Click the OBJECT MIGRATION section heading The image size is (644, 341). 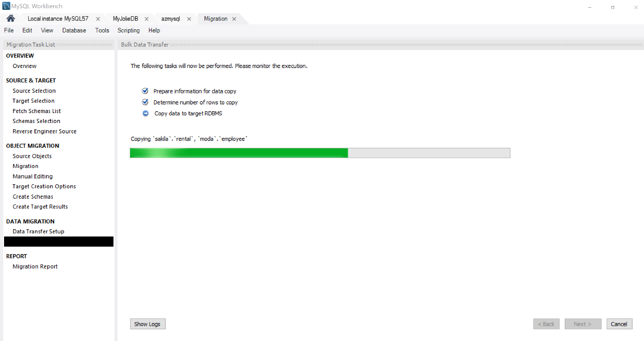tap(32, 146)
